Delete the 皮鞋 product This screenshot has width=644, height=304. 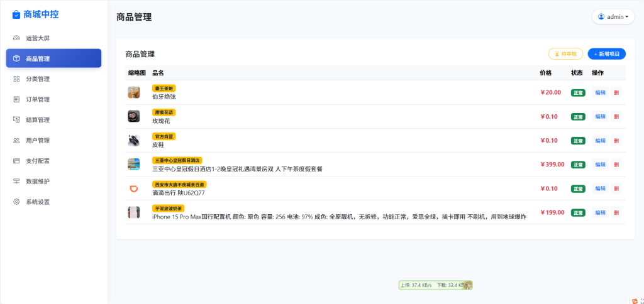coord(616,140)
